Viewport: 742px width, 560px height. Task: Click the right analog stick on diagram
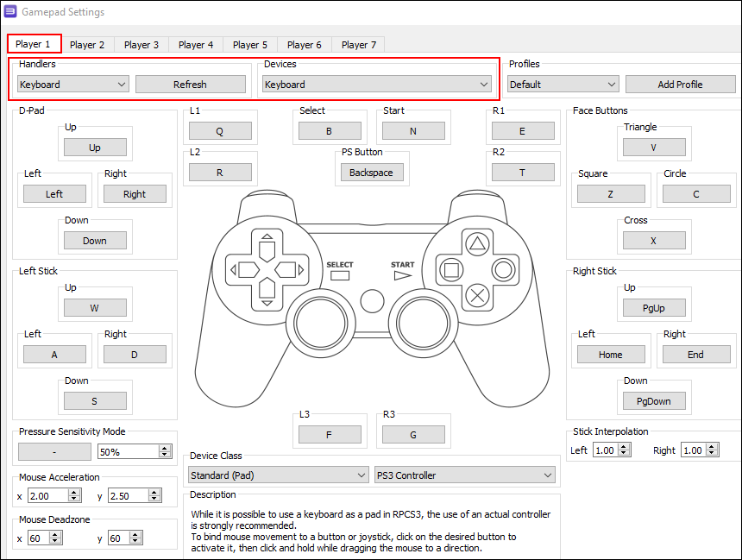pos(423,324)
